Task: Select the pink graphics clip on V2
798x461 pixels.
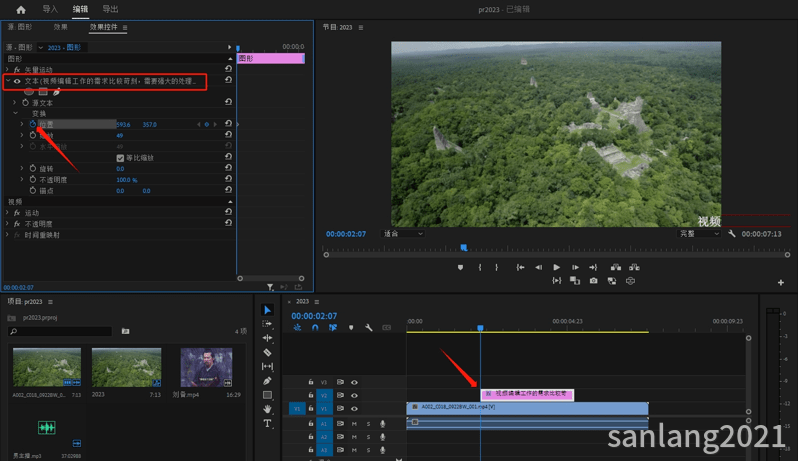Action: click(527, 394)
